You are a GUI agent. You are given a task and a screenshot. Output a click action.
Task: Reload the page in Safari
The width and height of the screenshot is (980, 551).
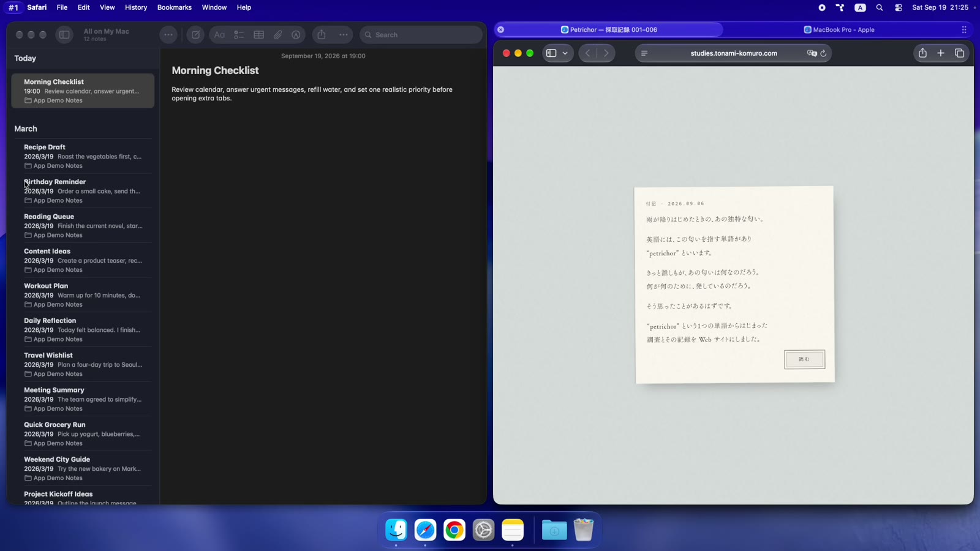pos(824,53)
